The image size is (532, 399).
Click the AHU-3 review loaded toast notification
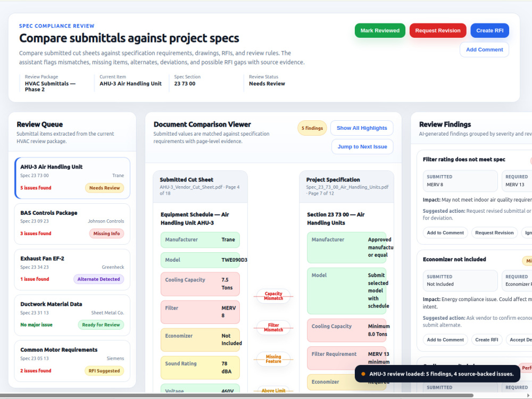pyautogui.click(x=437, y=374)
